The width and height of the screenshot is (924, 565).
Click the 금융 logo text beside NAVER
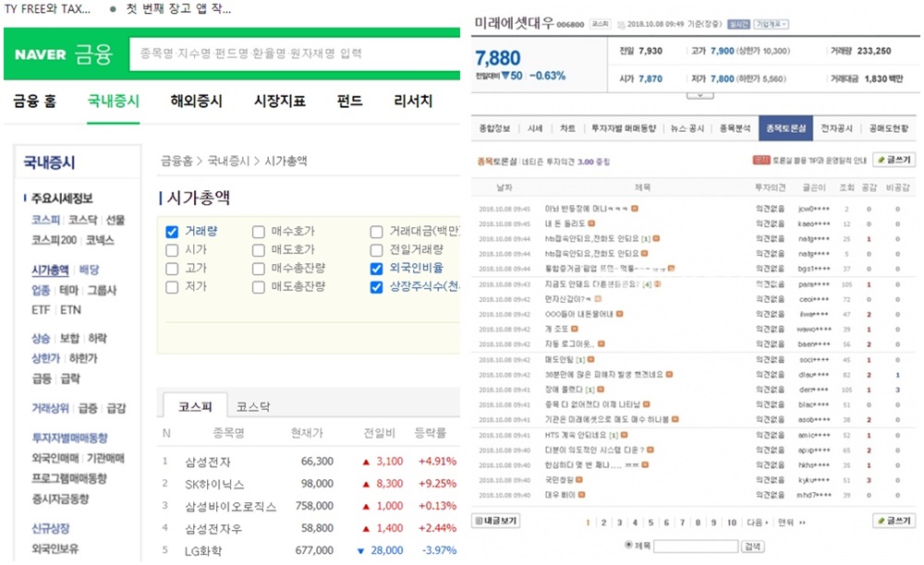coord(93,54)
